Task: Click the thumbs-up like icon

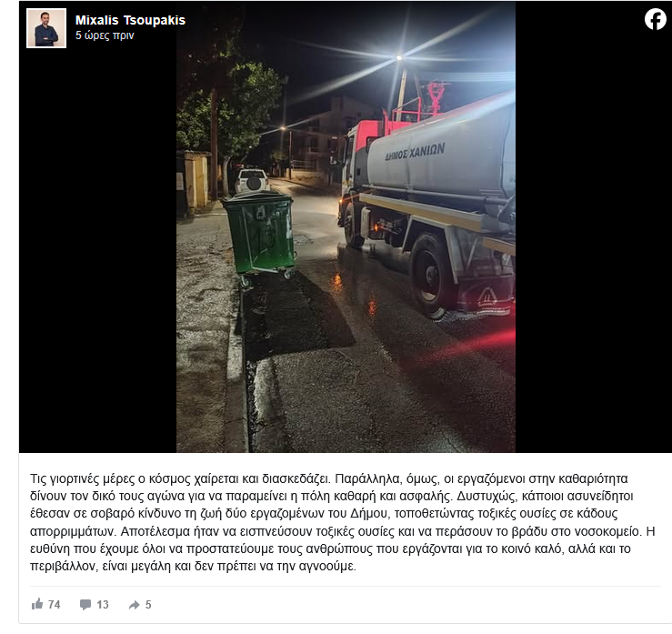Action: [37, 604]
